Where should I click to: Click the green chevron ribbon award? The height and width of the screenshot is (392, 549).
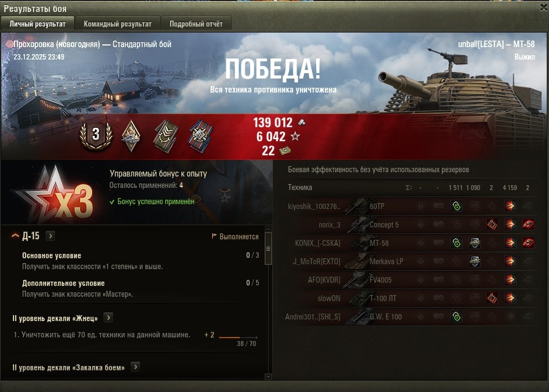point(166,136)
